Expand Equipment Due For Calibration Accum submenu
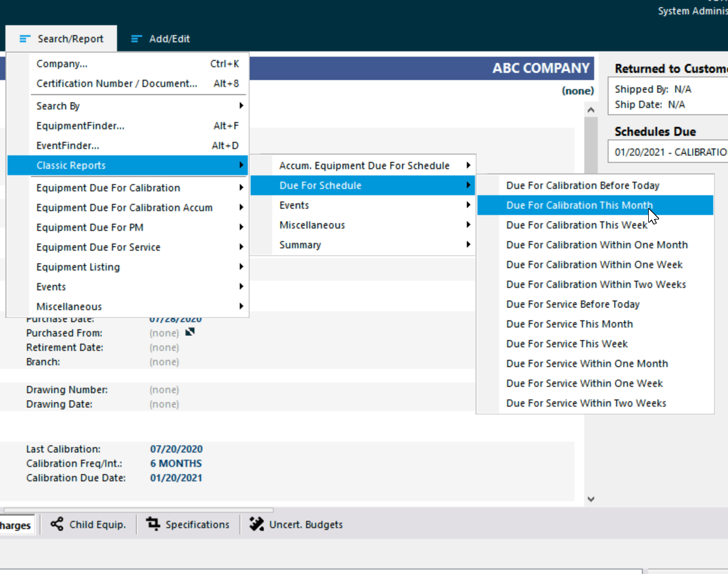The image size is (728, 574). [x=127, y=208]
